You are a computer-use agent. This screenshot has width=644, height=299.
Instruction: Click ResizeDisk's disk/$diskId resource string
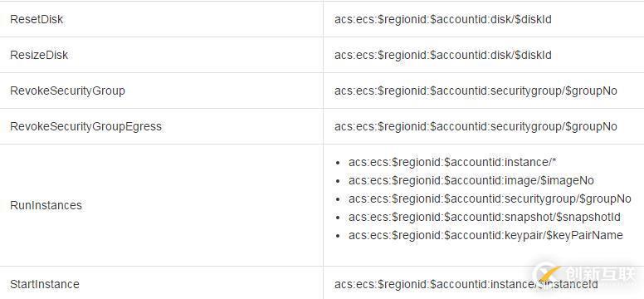pos(443,55)
